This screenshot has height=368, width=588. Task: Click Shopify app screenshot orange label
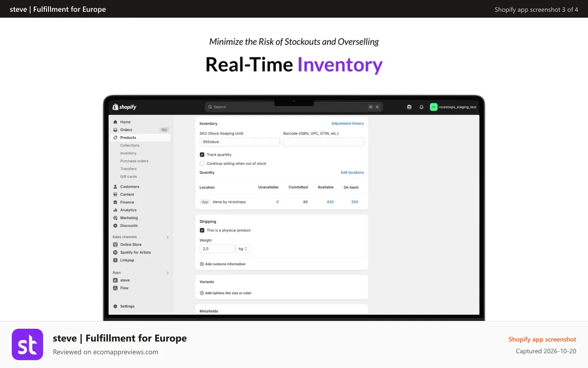coord(542,339)
